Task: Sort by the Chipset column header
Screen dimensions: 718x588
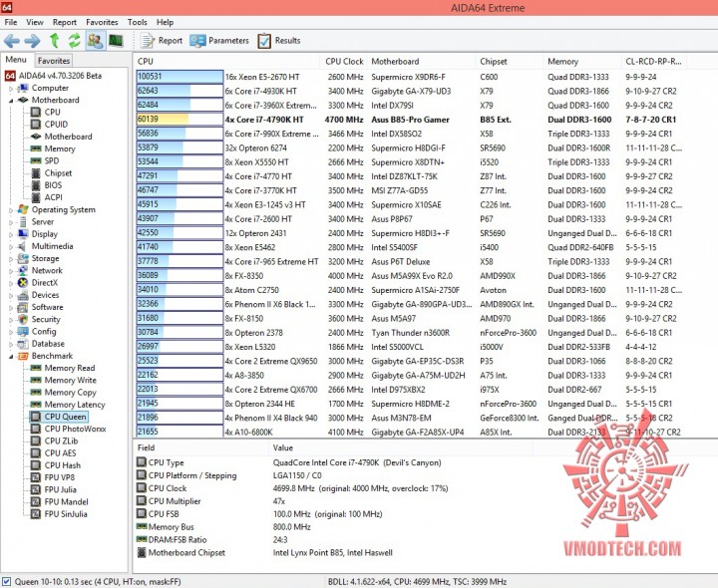Action: 509,62
